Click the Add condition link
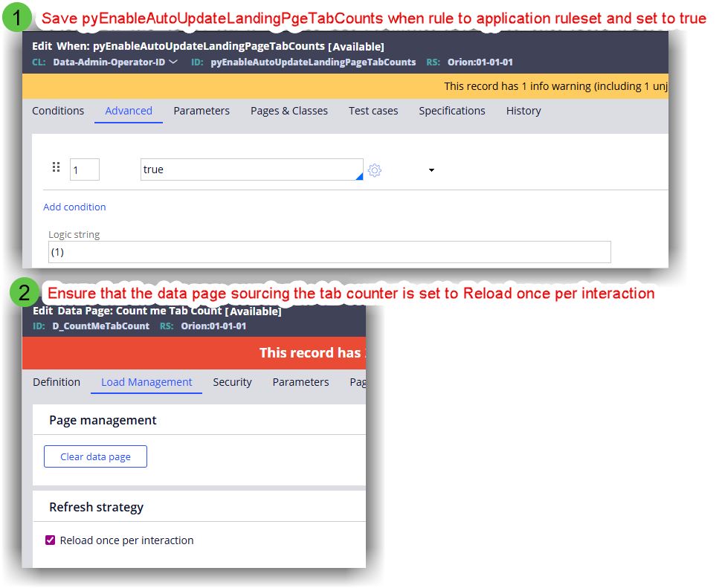This screenshot has height=588, width=725. [74, 207]
